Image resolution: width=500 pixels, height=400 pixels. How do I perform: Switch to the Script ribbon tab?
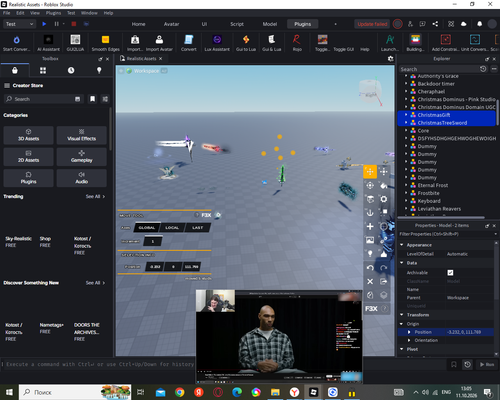[237, 24]
